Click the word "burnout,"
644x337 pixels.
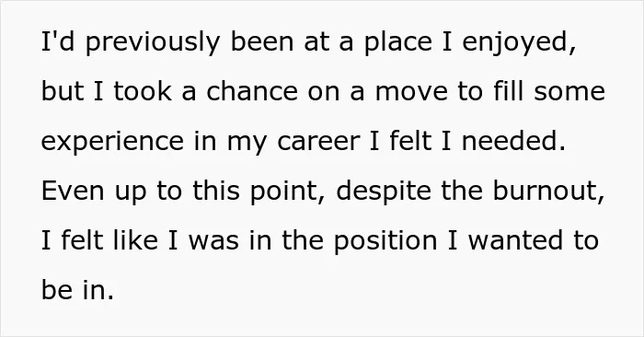click(x=548, y=192)
